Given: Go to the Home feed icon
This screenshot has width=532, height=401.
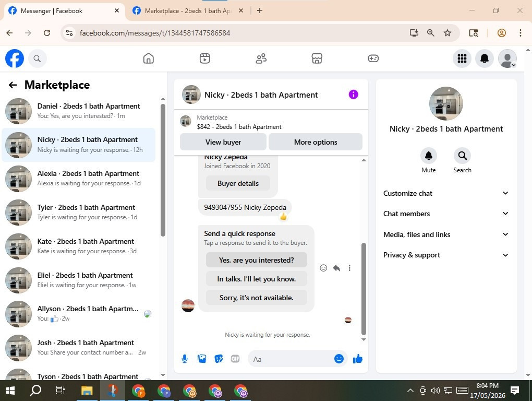Looking at the screenshot, I should [148, 58].
